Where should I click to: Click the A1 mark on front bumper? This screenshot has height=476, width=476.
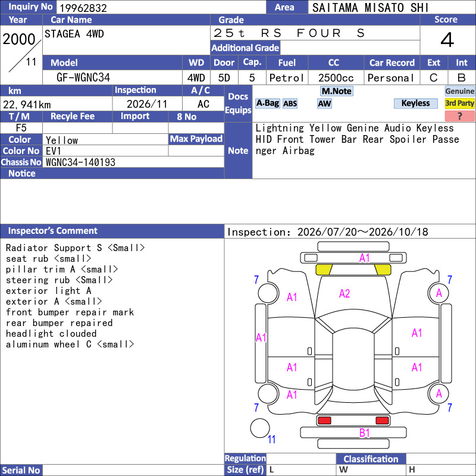pyautogui.click(x=364, y=258)
